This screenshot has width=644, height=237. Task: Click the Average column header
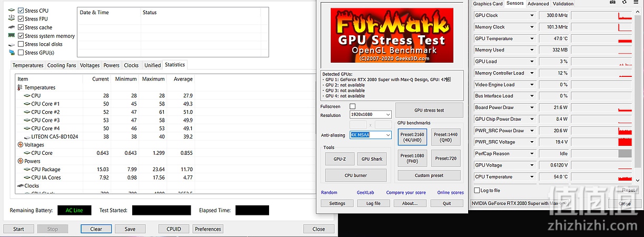pos(183,79)
